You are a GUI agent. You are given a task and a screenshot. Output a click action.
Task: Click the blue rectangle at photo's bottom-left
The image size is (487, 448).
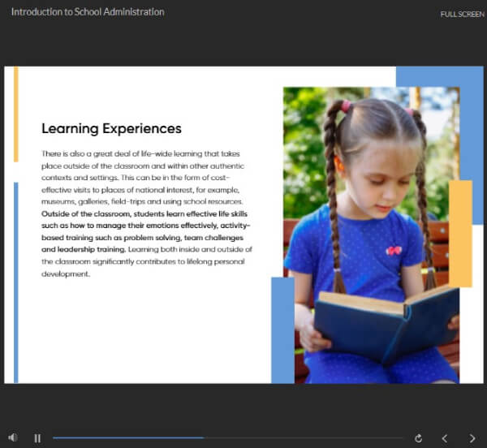pos(282,330)
